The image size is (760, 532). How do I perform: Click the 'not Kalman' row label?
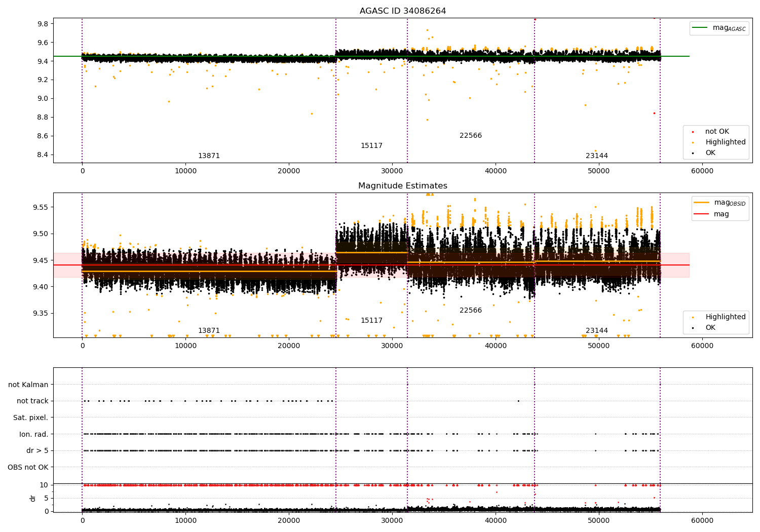click(28, 385)
